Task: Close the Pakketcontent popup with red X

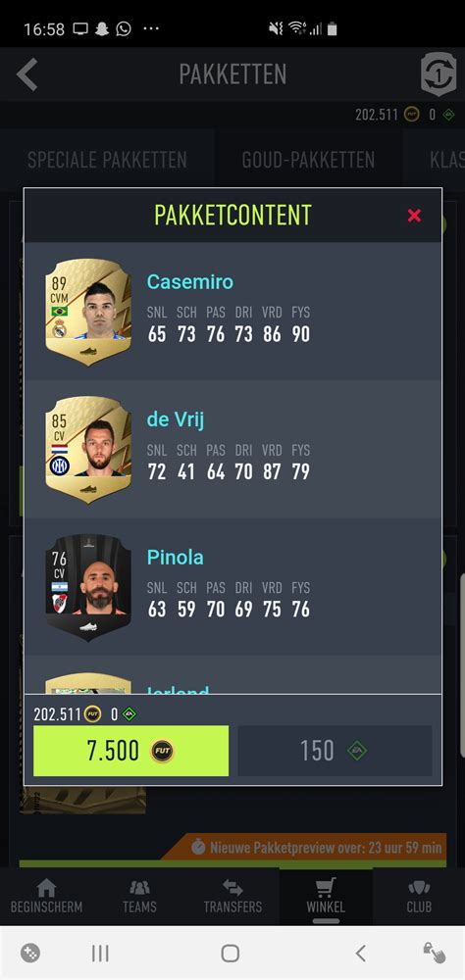Action: (x=414, y=216)
